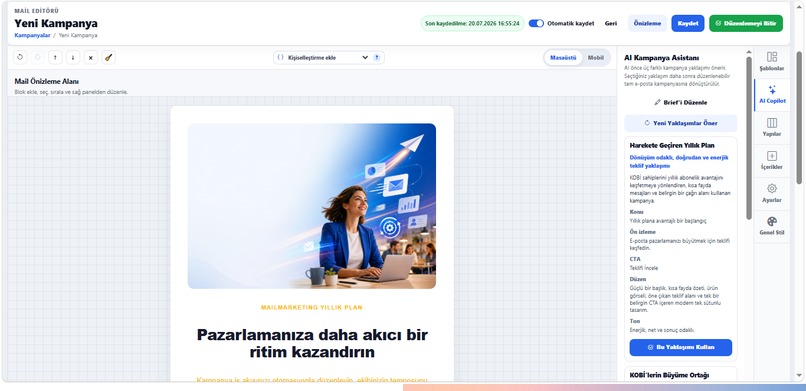Toggle the Otomatik kaydet switch

pyautogui.click(x=536, y=24)
